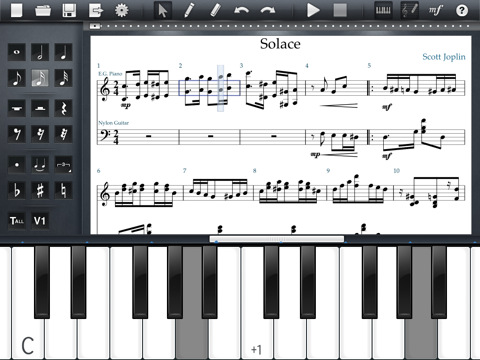
Task: Toggle the piano keyboard display
Action: click(x=383, y=10)
